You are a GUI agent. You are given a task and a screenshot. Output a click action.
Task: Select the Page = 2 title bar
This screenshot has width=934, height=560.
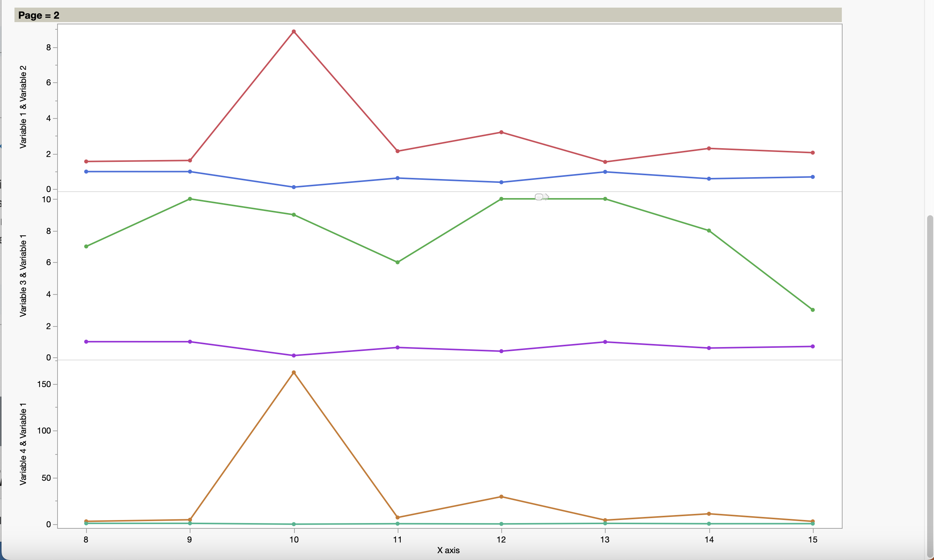tap(37, 16)
